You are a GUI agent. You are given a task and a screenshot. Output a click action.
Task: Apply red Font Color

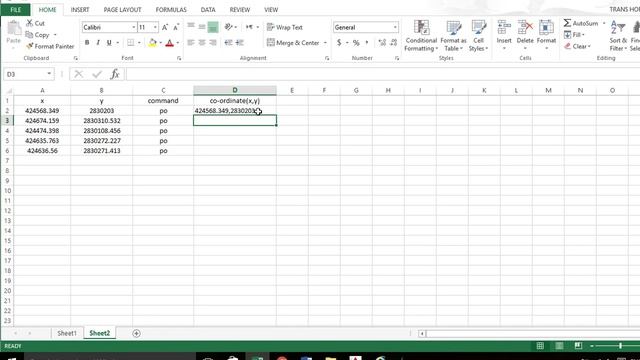[170, 42]
